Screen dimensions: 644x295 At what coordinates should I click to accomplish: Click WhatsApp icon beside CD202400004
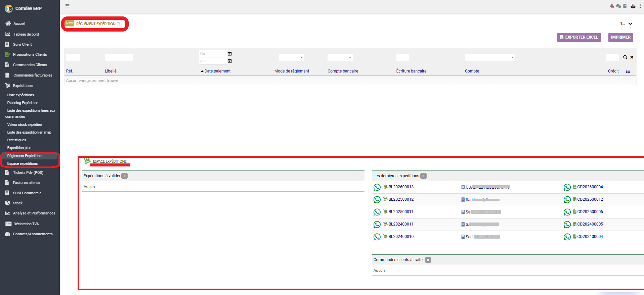[567, 237]
